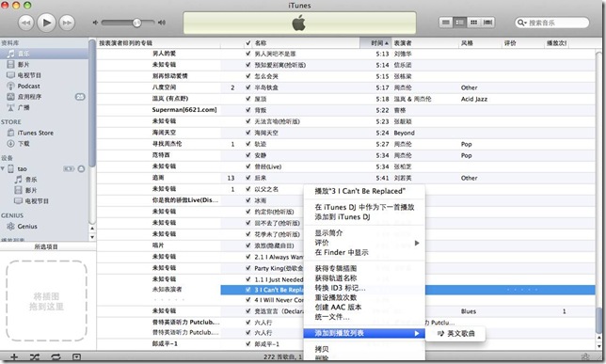Open the Rating submenu

(x=364, y=243)
